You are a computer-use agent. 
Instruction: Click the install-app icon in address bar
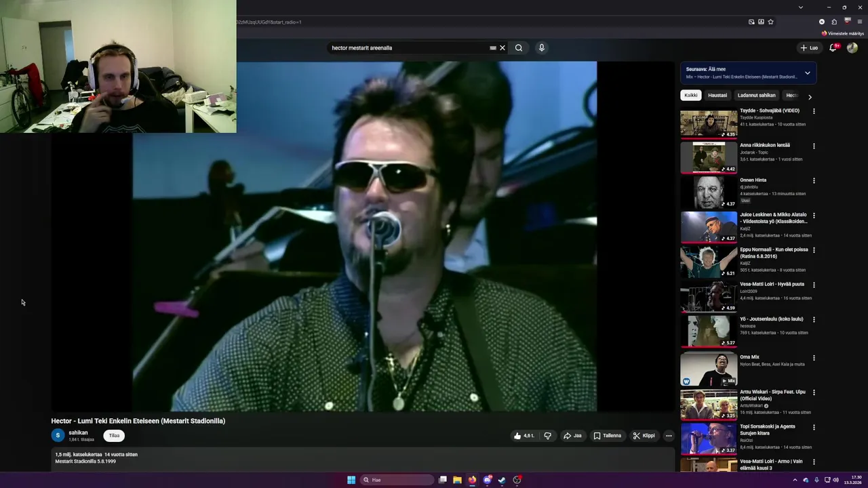point(761,22)
